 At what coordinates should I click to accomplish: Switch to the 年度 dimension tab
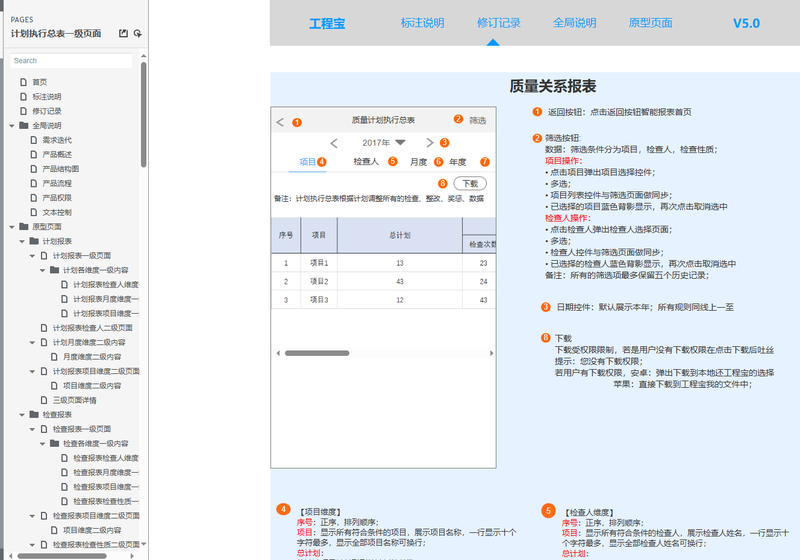click(x=458, y=162)
